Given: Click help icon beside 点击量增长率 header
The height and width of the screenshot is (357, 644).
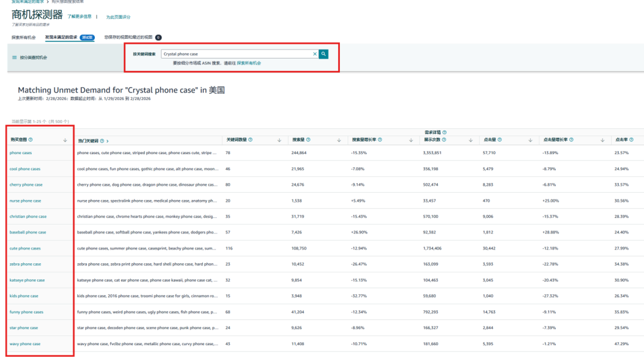Looking at the screenshot, I should tap(571, 140).
